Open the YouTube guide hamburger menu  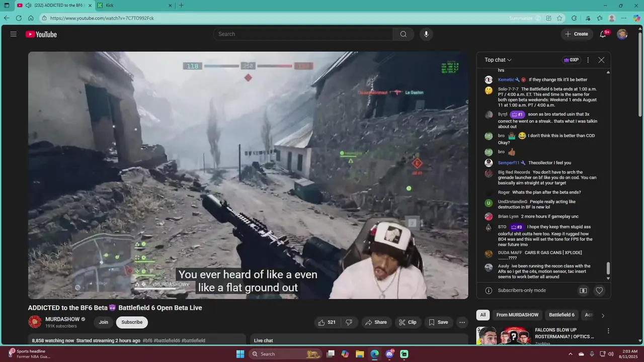coord(14,34)
